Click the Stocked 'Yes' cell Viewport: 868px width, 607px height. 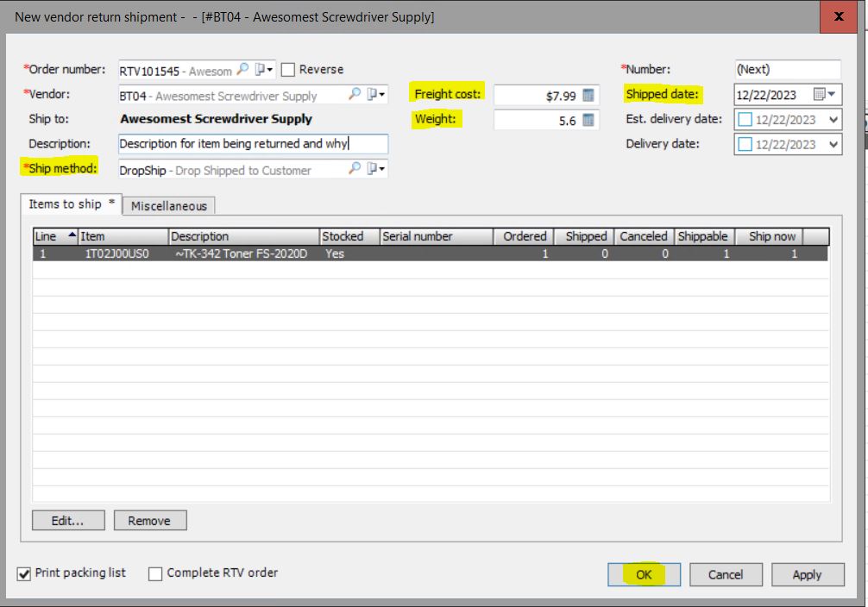(335, 253)
